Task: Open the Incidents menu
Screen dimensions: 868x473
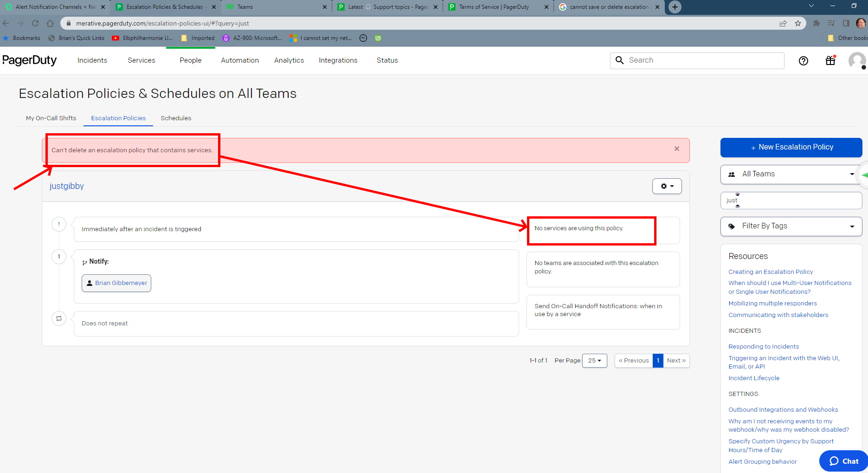Action: coord(92,60)
